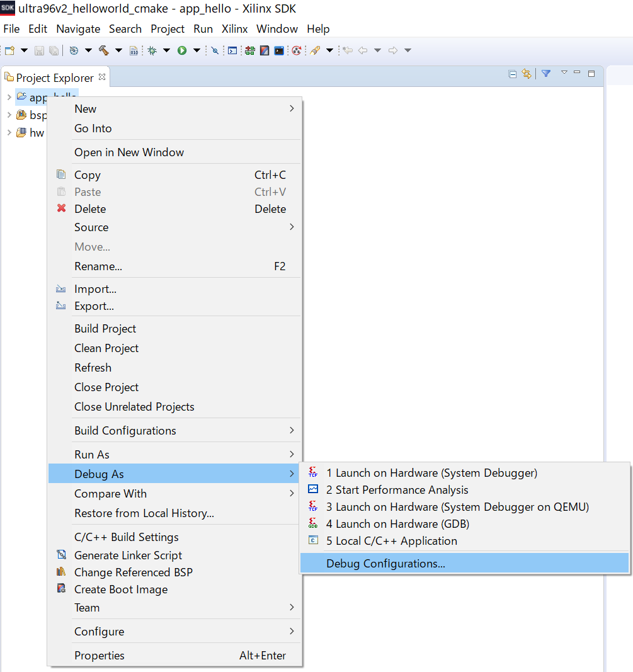633x672 pixels.
Task: Choose 2 Start Performance Analysis
Action: pyautogui.click(x=465, y=489)
